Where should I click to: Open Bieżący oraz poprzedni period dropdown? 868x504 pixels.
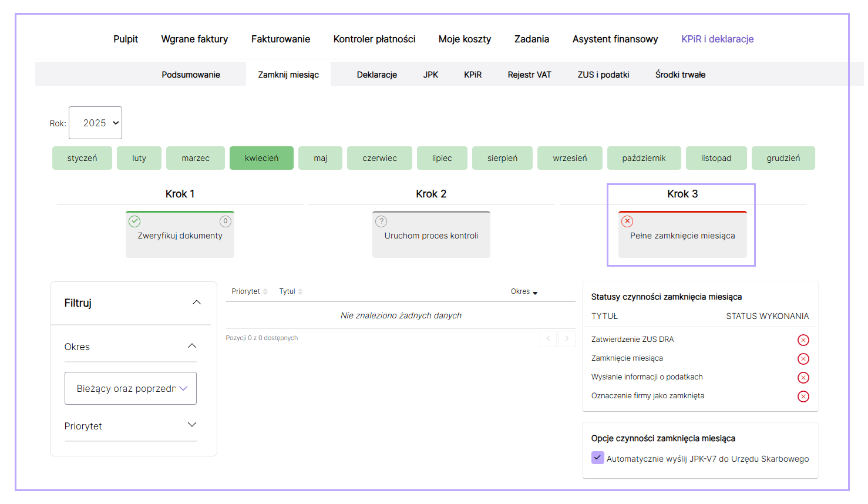pos(130,388)
